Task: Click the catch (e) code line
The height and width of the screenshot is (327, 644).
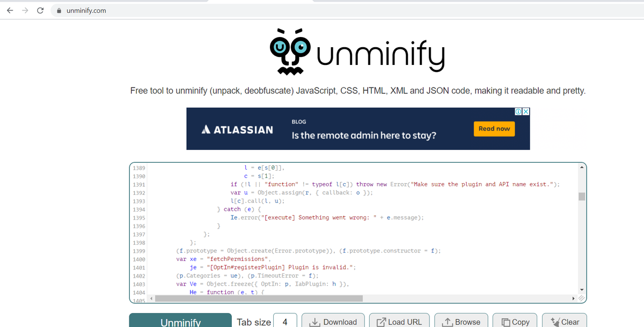Action: [x=238, y=209]
